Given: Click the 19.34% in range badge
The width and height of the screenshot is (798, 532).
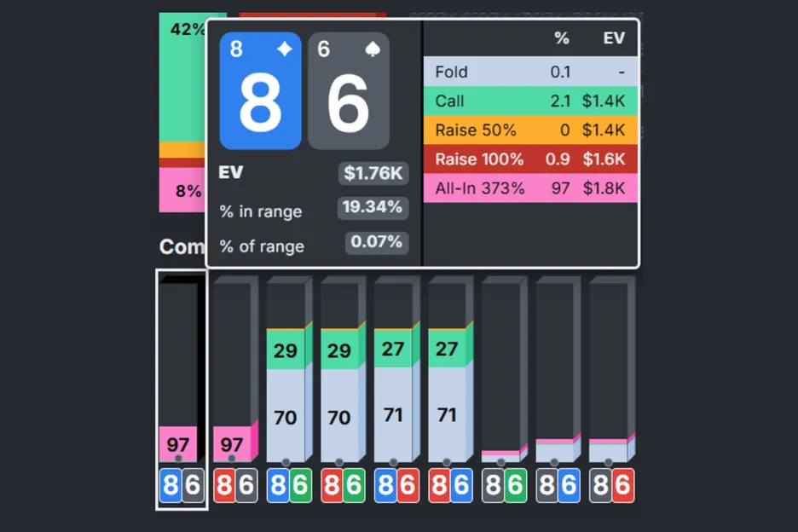Looking at the screenshot, I should coord(373,208).
